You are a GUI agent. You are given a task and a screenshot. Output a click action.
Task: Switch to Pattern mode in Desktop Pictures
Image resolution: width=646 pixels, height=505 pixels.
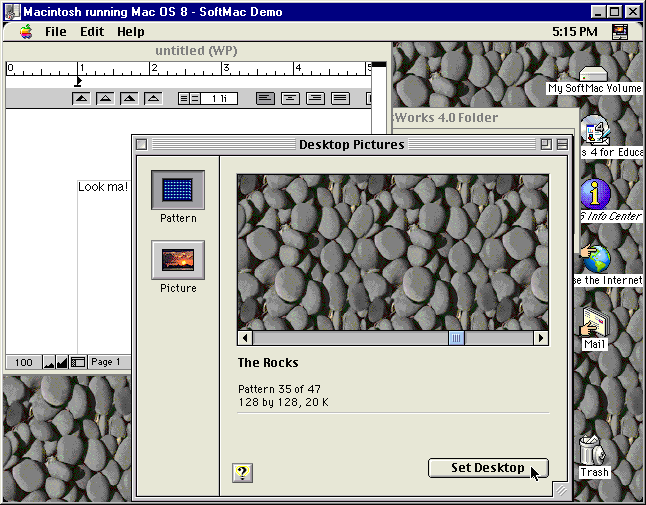coord(178,190)
